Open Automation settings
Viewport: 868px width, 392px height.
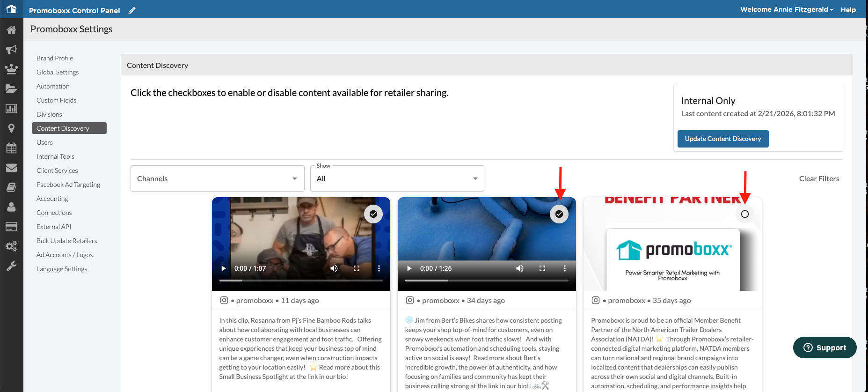pyautogui.click(x=53, y=86)
